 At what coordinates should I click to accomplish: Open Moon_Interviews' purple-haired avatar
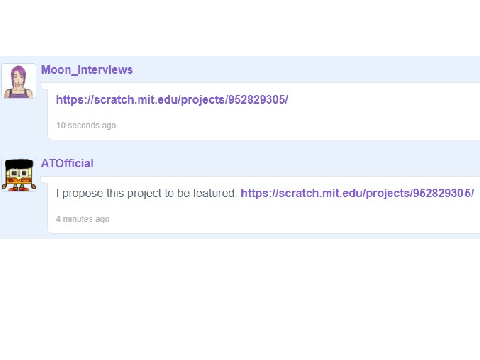(19, 81)
